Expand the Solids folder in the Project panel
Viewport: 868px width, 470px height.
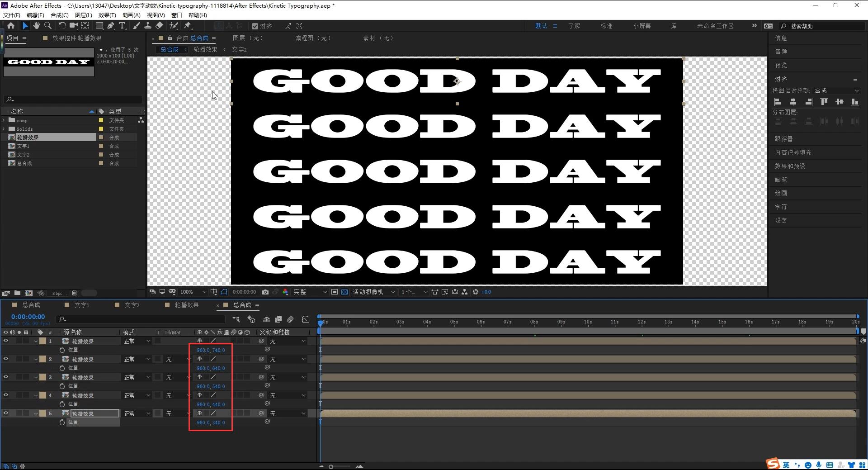[4, 129]
